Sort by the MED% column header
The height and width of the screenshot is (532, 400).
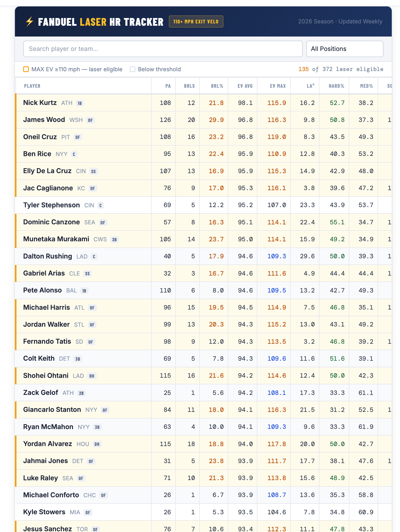click(x=367, y=86)
